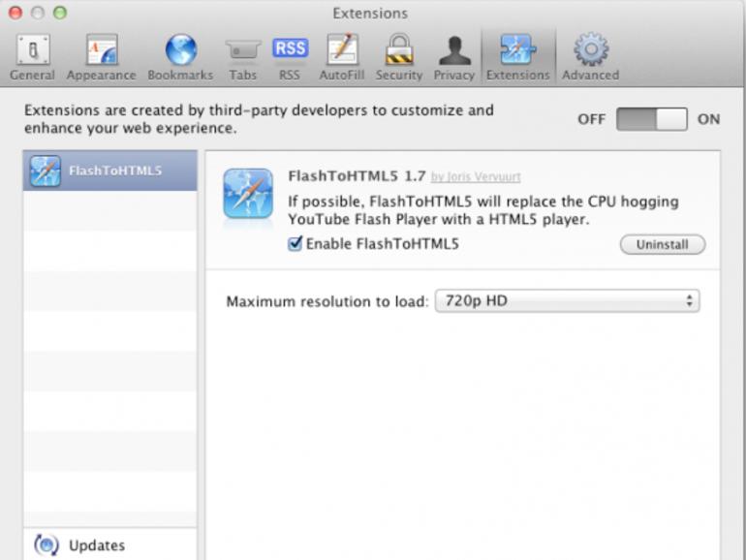Open the AutoFill preferences pane
746x560 pixels.
[x=342, y=57]
